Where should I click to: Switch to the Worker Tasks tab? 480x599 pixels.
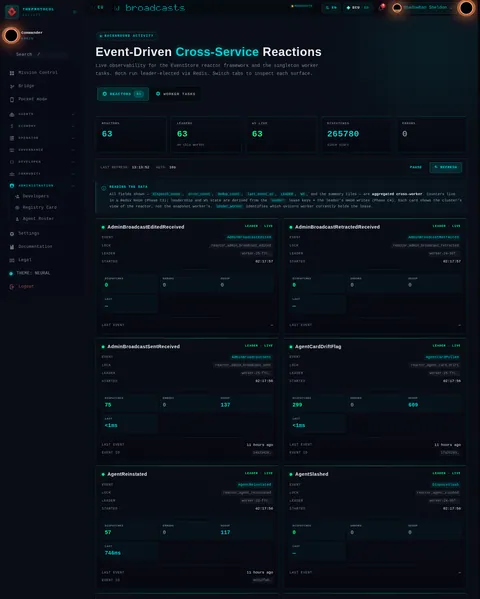(x=175, y=94)
